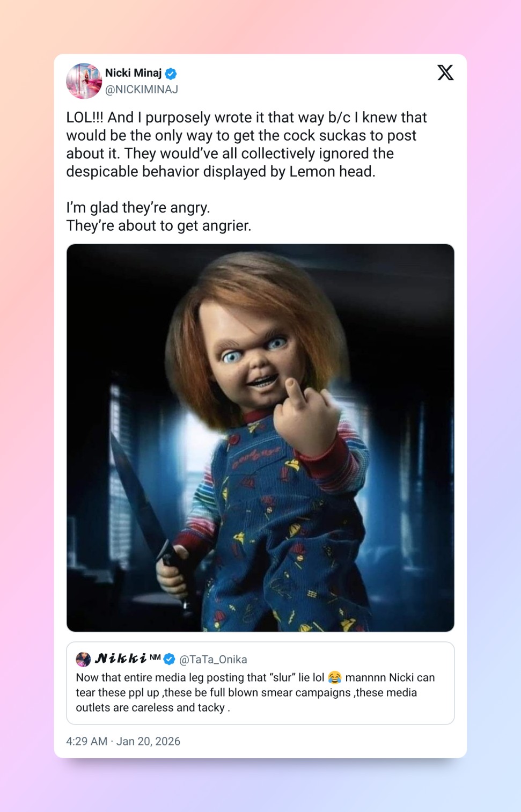Screen dimensions: 521x812
Task: Click Nicki Minaj's blue verified badge
Action: tap(171, 74)
